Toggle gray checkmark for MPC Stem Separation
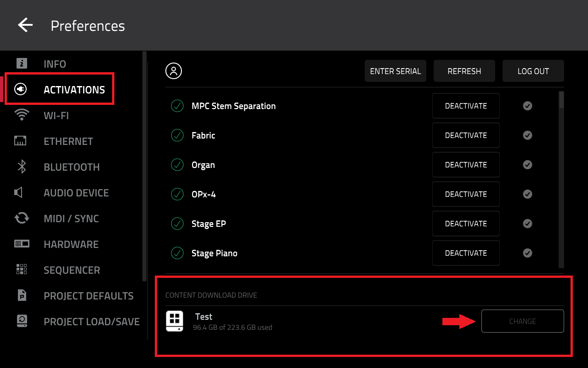The width and height of the screenshot is (588, 368). coord(528,106)
